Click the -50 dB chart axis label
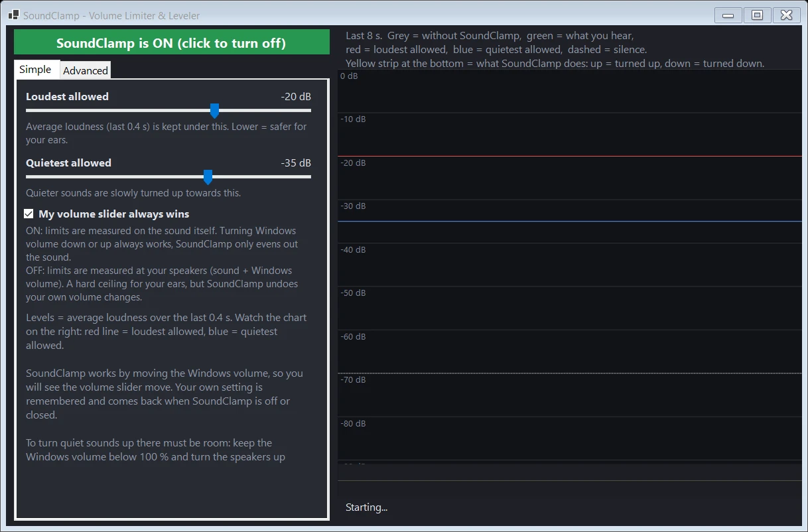 click(353, 293)
